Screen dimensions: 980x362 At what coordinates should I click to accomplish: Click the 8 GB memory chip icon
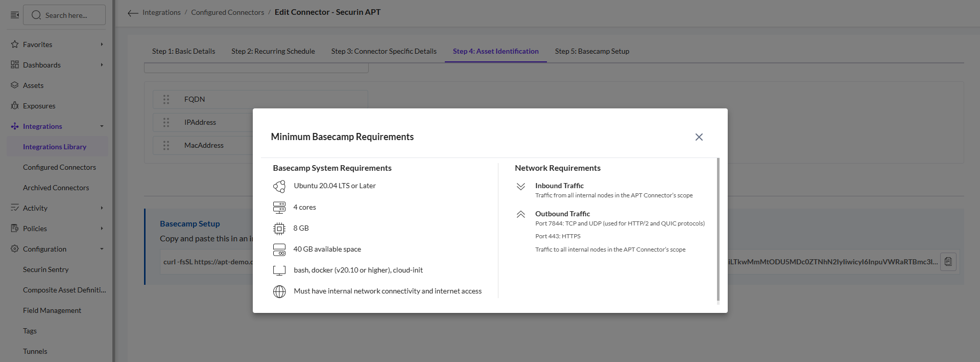[x=279, y=229]
